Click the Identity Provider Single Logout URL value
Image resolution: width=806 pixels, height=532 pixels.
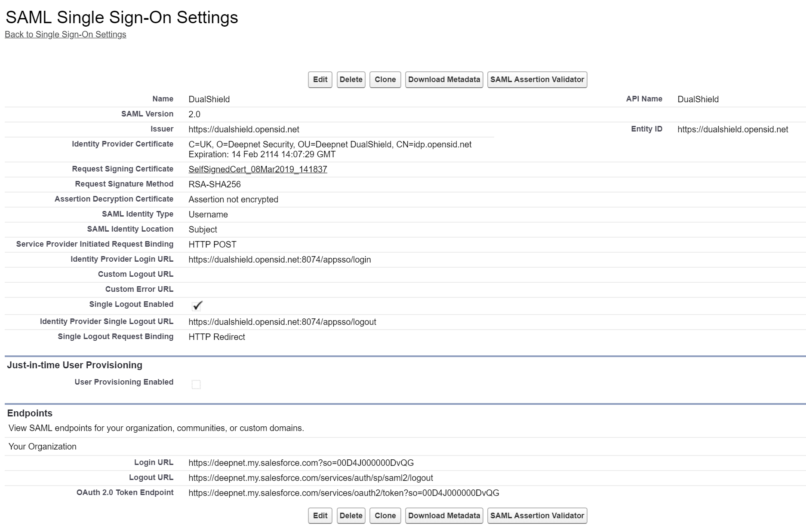click(x=282, y=322)
